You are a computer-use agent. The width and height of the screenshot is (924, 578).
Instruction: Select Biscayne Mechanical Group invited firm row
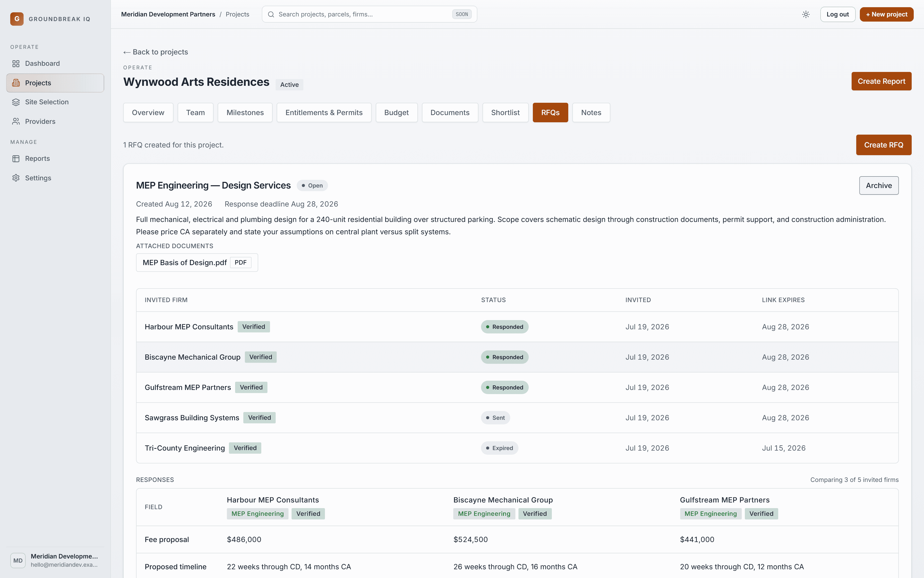(517, 357)
